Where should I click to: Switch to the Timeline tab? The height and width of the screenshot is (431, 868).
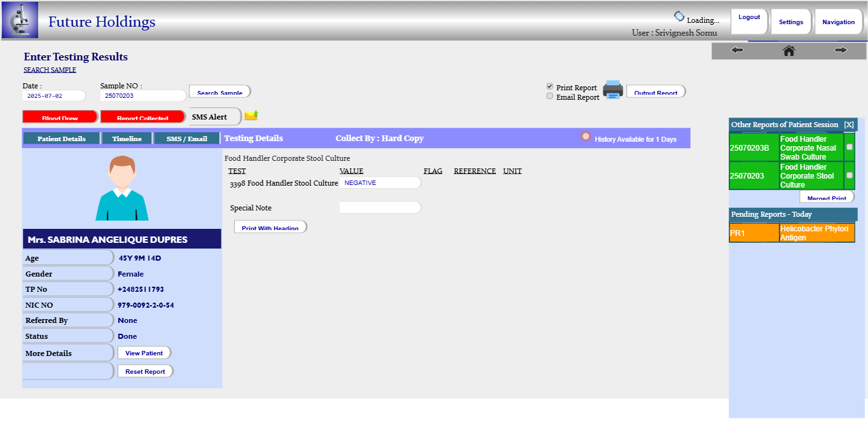click(127, 139)
